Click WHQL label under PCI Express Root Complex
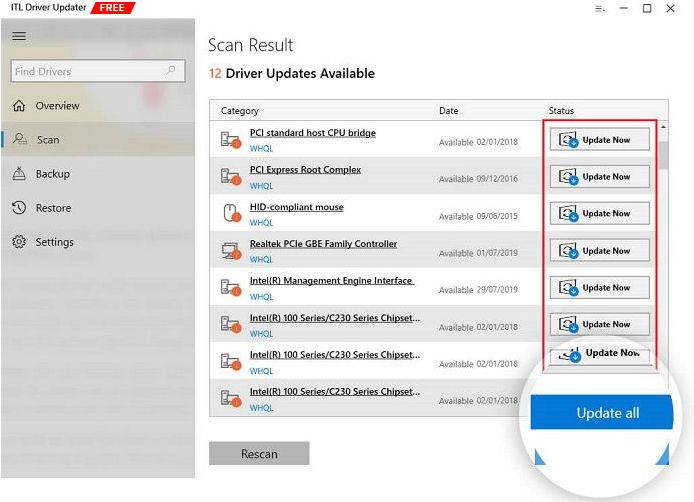Image resolution: width=694 pixels, height=502 pixels. [x=261, y=186]
